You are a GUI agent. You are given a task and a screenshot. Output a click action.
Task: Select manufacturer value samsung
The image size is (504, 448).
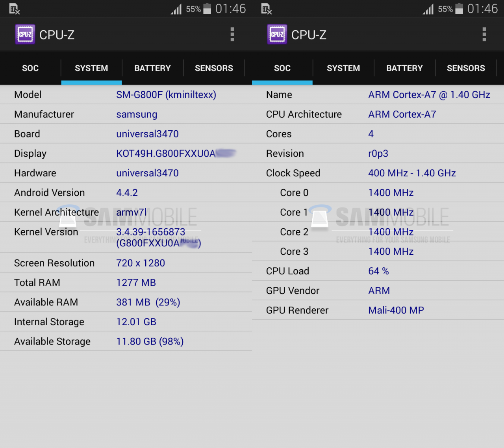137,115
